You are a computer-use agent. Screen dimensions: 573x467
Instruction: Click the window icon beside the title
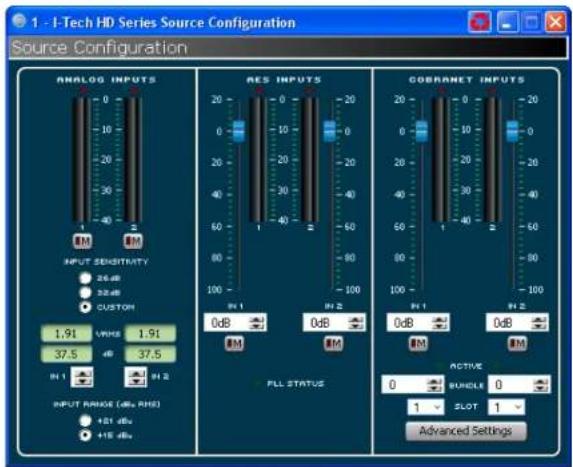tap(19, 21)
